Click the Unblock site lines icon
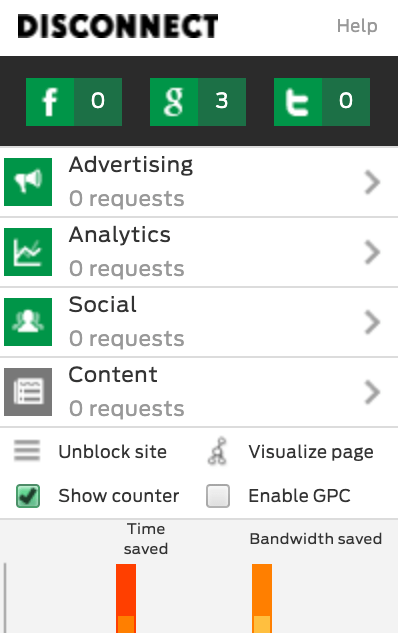This screenshot has width=398, height=633. coord(27,451)
